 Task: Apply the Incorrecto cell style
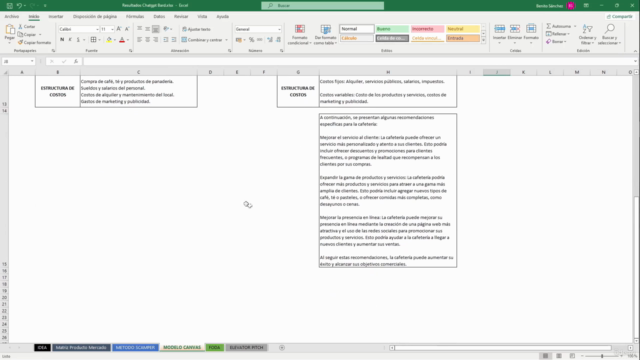(x=427, y=29)
